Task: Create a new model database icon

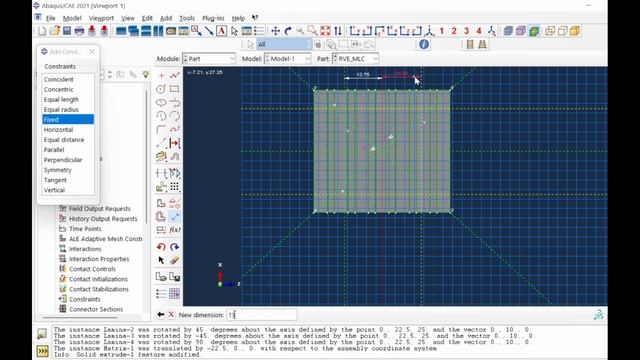Action: 42,31
